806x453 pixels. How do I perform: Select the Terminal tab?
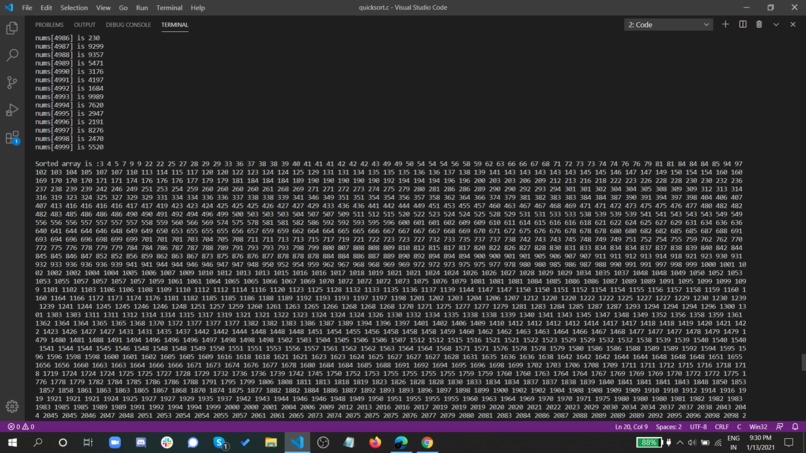[x=175, y=25]
